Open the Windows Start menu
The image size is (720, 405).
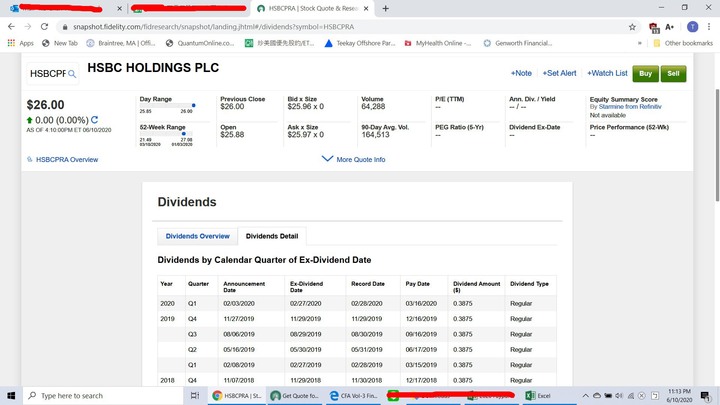[11, 396]
